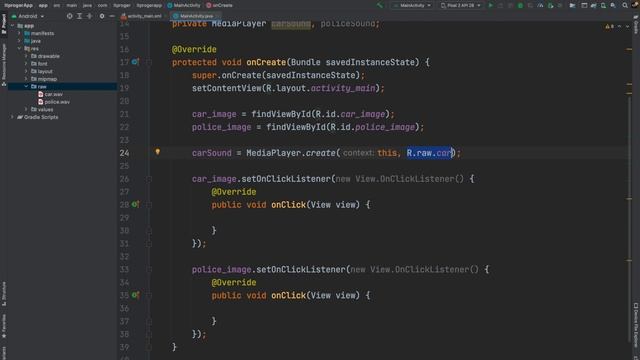Open the MainActivity run configuration dropdown
640x360 pixels.
pos(412,6)
